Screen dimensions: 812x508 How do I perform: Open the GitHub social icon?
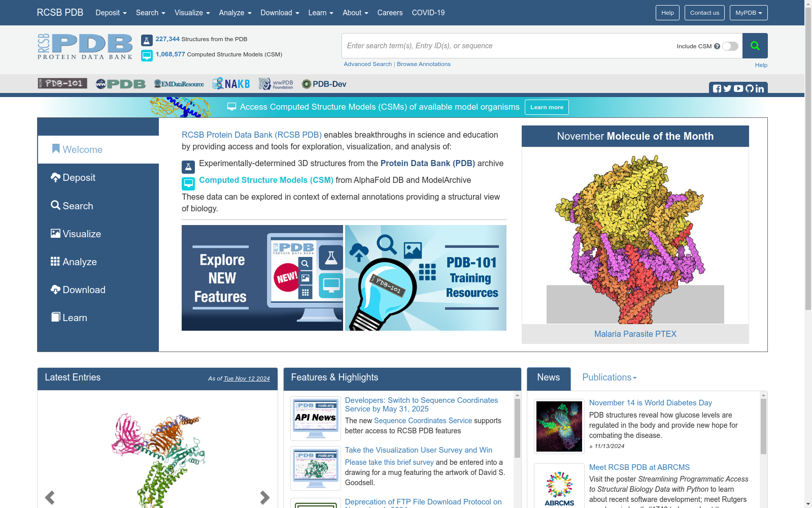coord(750,88)
